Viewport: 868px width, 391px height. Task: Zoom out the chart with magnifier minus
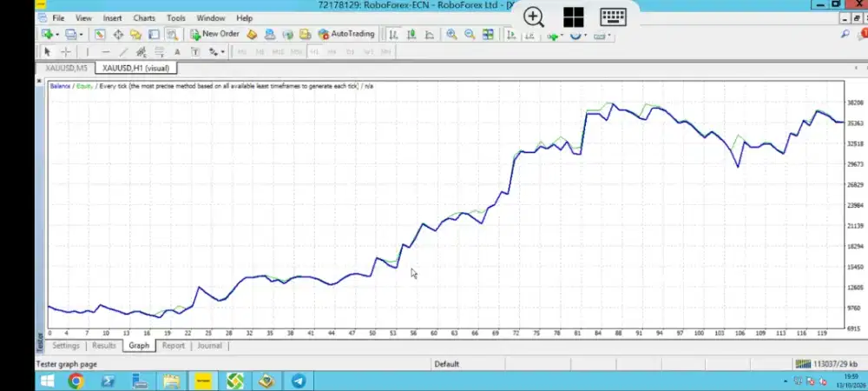click(x=470, y=35)
